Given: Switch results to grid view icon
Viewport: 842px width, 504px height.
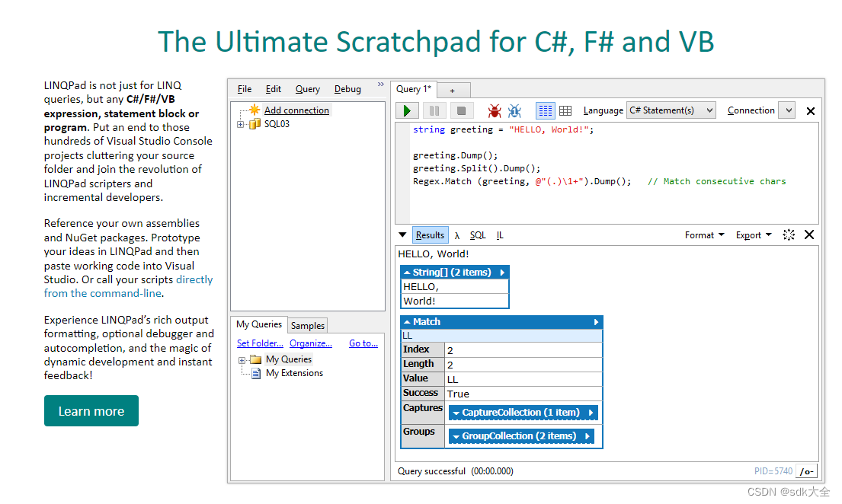Looking at the screenshot, I should 565,110.
